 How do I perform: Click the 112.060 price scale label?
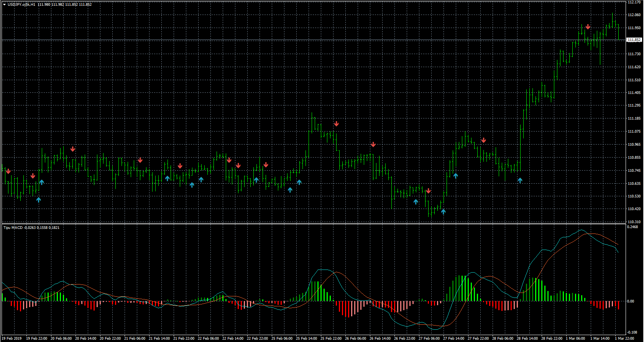pyautogui.click(x=634, y=15)
